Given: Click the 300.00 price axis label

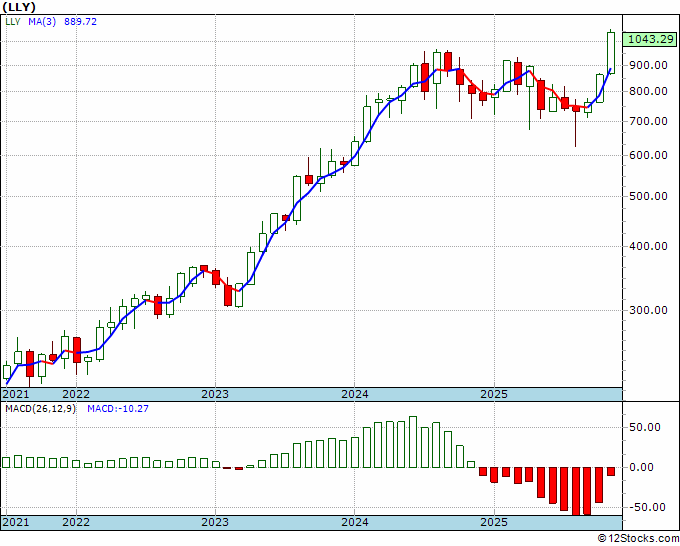Looking at the screenshot, I should pyautogui.click(x=649, y=310).
